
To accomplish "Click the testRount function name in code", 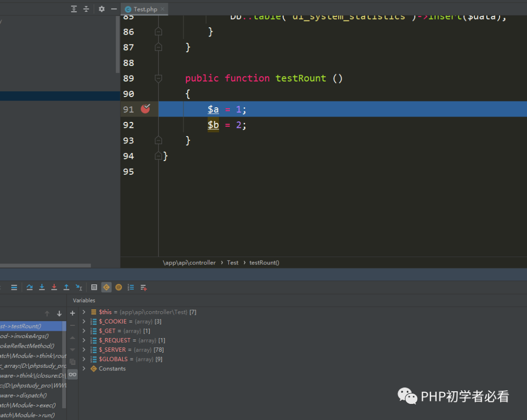I will point(301,78).
